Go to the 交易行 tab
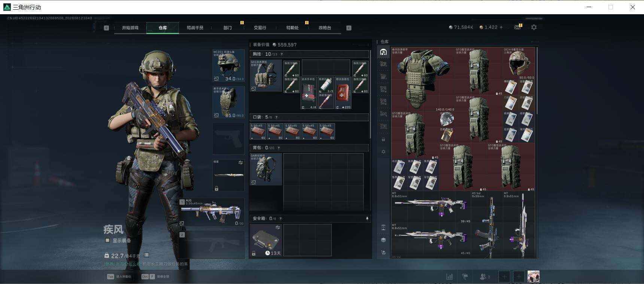Viewport: 644px width, 284px height. (260, 28)
